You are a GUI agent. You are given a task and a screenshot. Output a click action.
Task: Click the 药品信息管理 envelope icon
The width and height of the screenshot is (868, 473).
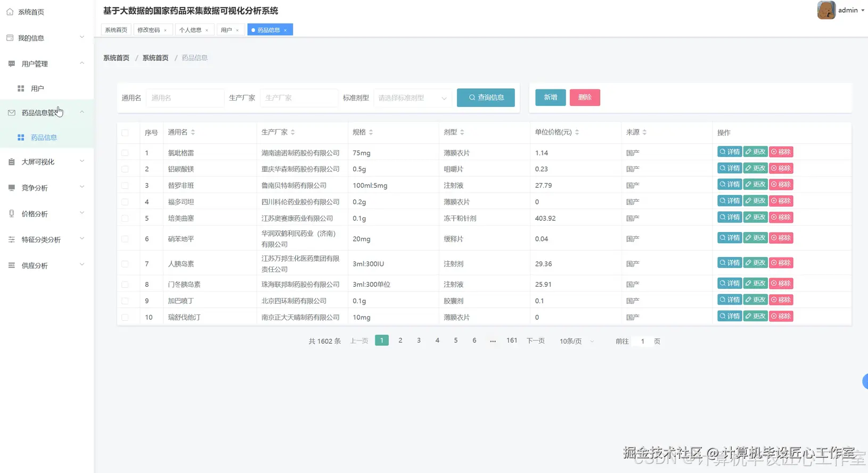click(12, 113)
